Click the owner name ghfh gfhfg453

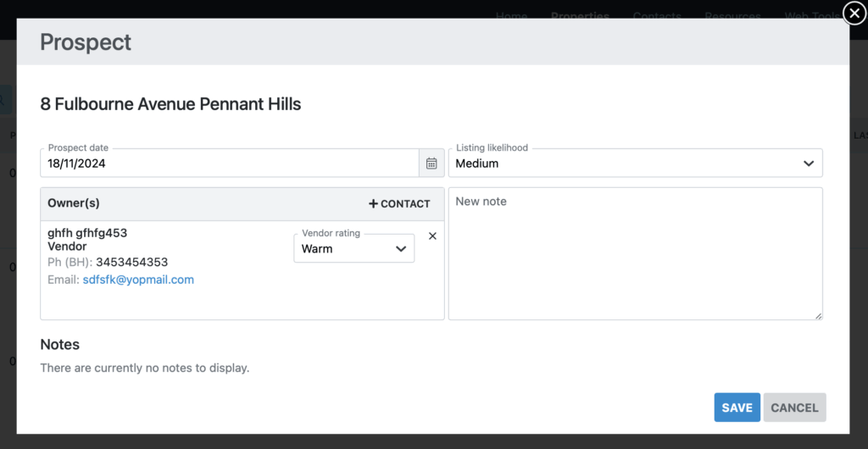[x=87, y=232]
